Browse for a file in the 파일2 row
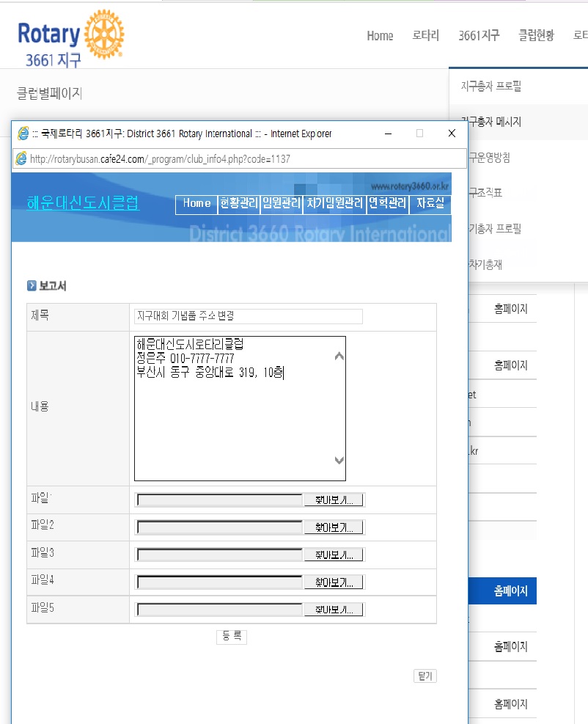Screen dimensions: 588x724 click(334, 527)
